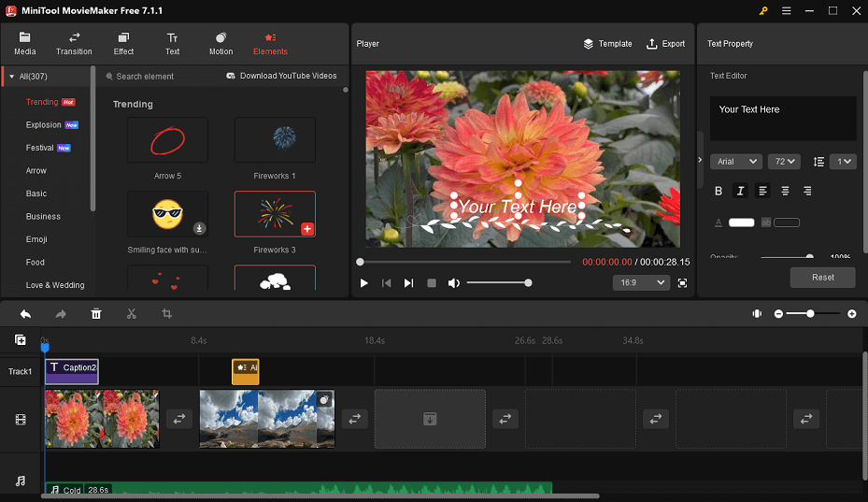Add a new track icon
This screenshot has height=502, width=868.
20,339
